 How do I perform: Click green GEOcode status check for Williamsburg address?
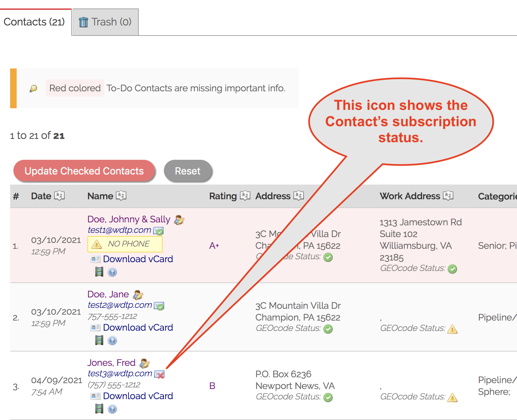[x=452, y=269]
